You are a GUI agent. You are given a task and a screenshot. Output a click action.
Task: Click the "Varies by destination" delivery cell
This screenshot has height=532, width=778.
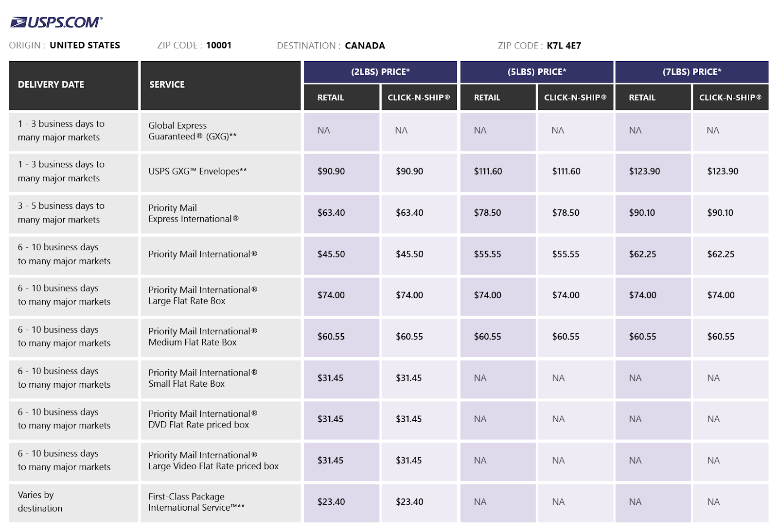pyautogui.click(x=40, y=501)
